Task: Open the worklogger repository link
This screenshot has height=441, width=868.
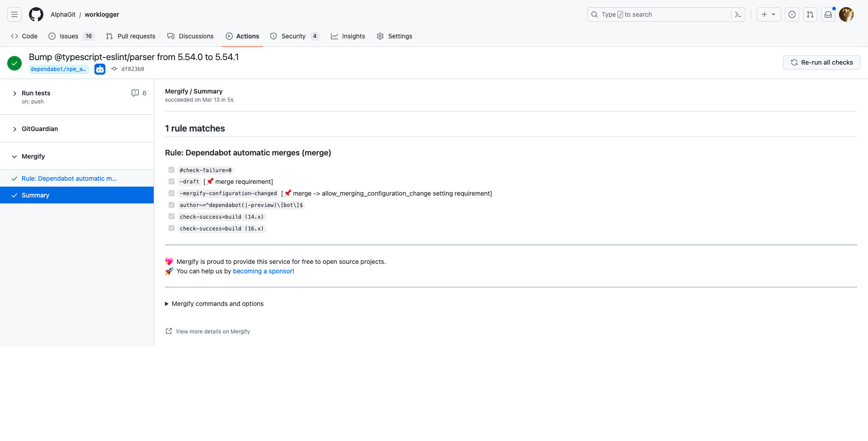Action: pyautogui.click(x=102, y=14)
